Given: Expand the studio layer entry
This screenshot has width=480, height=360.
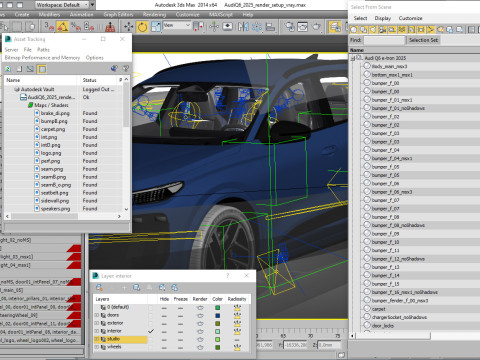Looking at the screenshot, I should [x=97, y=339].
